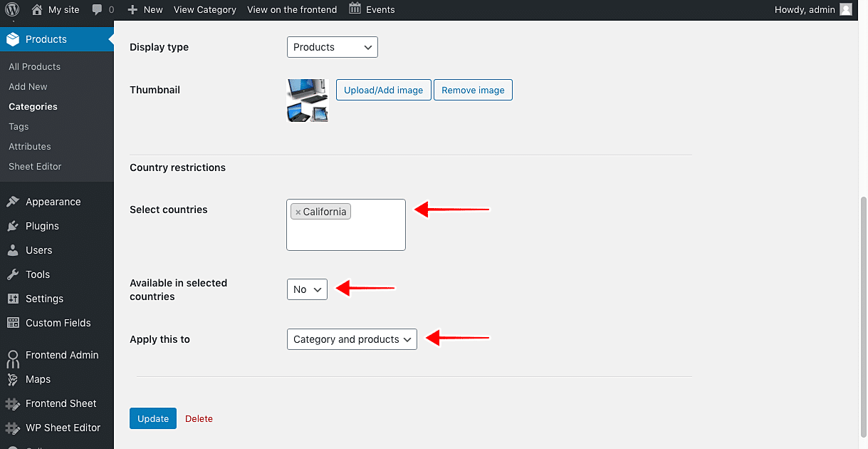Click the Custom Fields grid icon
Screen dimensions: 868x449
pos(13,323)
